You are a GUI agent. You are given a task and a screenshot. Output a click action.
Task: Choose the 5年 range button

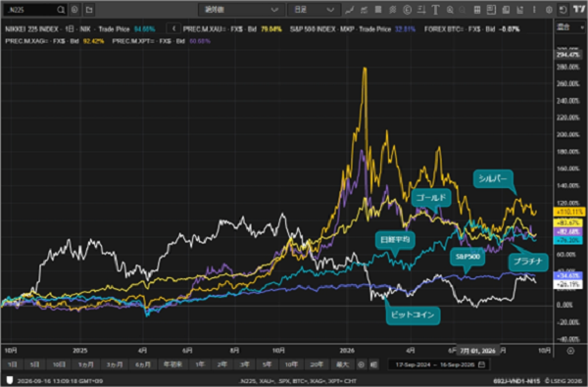tap(267, 364)
